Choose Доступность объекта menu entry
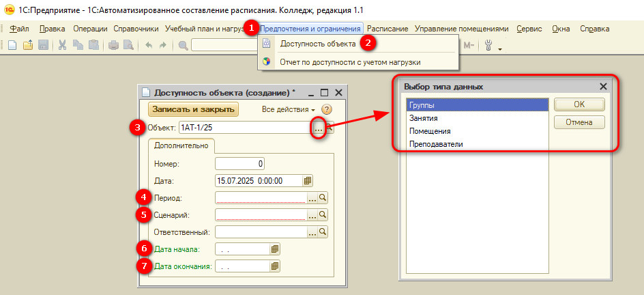 (x=318, y=44)
